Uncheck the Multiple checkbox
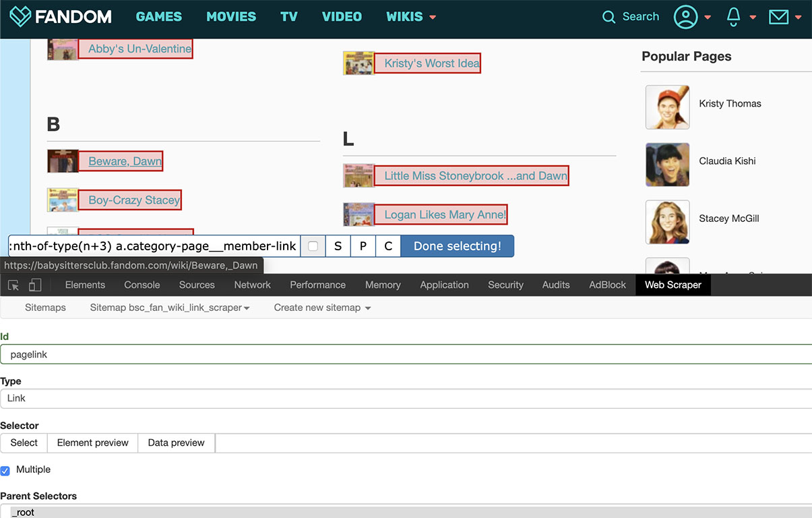Viewport: 812px width, 518px height. [x=5, y=469]
